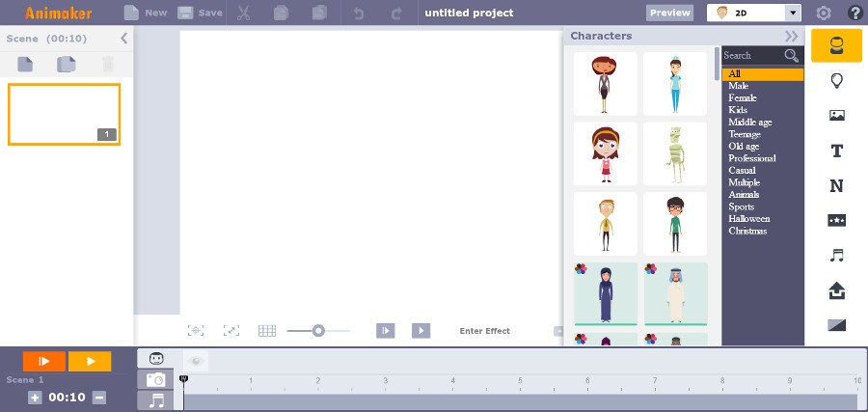
Task: Select the Characters library icon in sidebar
Action: coord(836,45)
